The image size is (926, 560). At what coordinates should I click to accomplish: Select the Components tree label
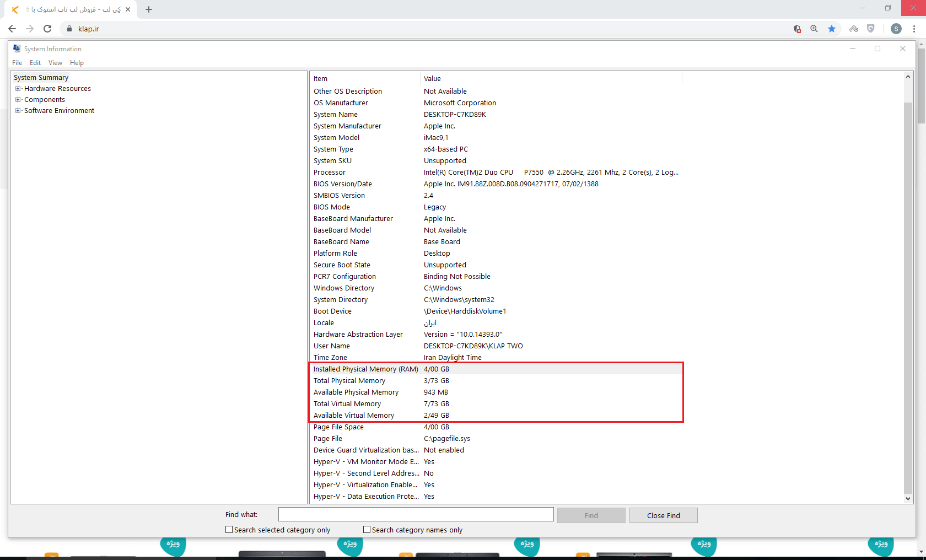45,100
